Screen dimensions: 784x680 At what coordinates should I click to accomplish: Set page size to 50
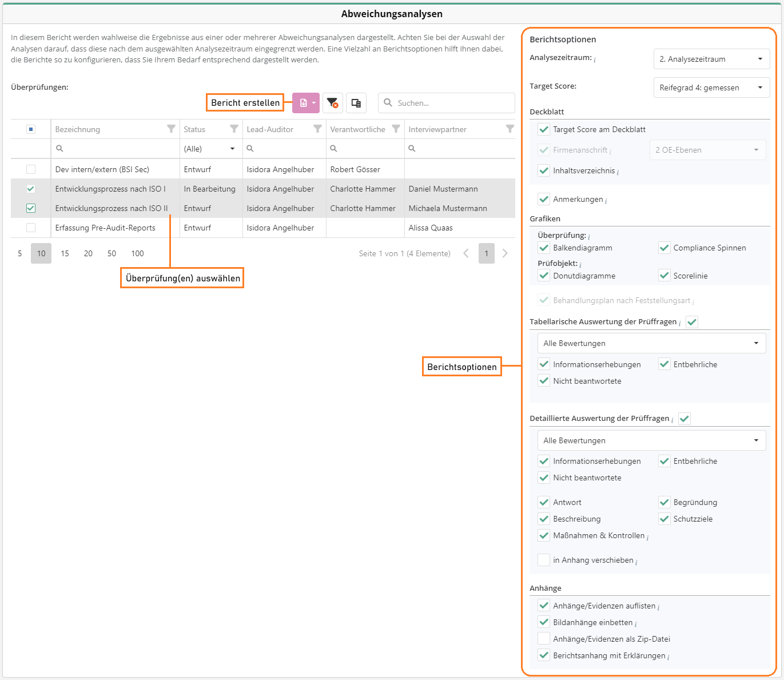[112, 253]
